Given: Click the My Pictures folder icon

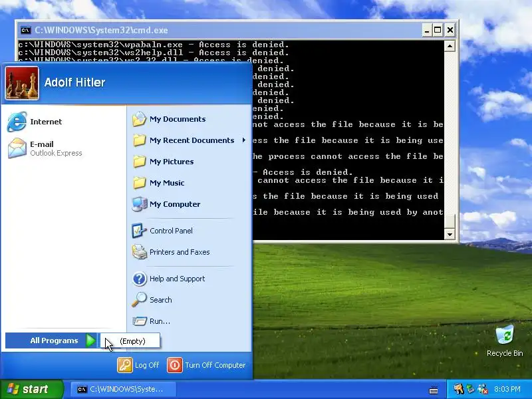Looking at the screenshot, I should click(140, 162).
